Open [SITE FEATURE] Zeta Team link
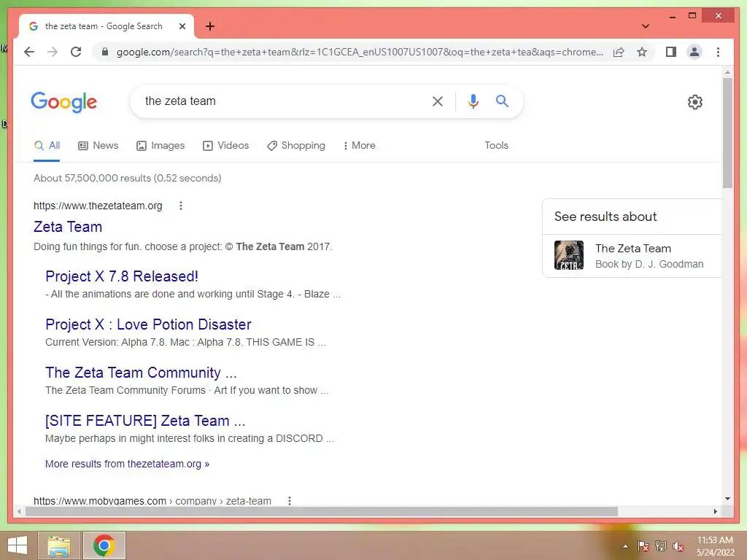 tap(145, 421)
